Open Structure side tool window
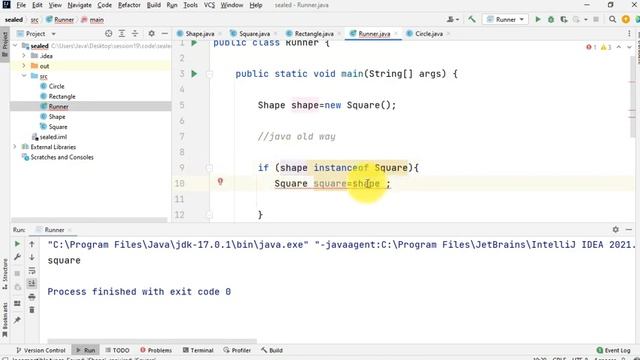 5,274
